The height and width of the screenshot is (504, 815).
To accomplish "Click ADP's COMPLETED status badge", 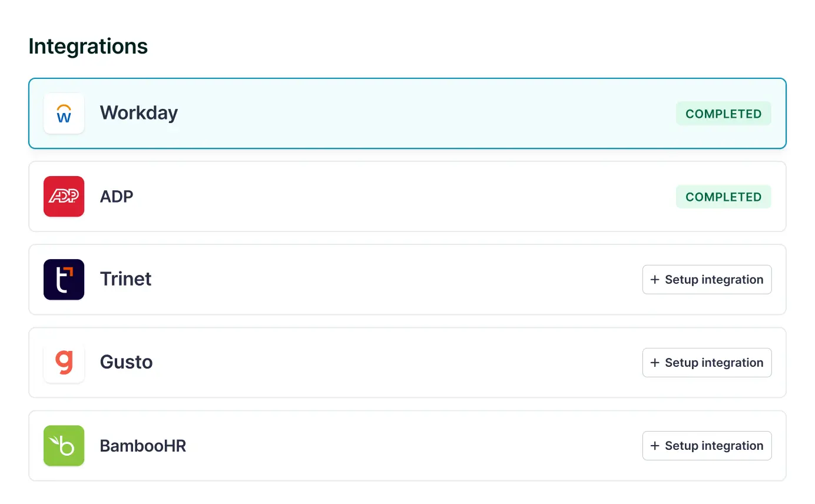I will click(x=723, y=197).
